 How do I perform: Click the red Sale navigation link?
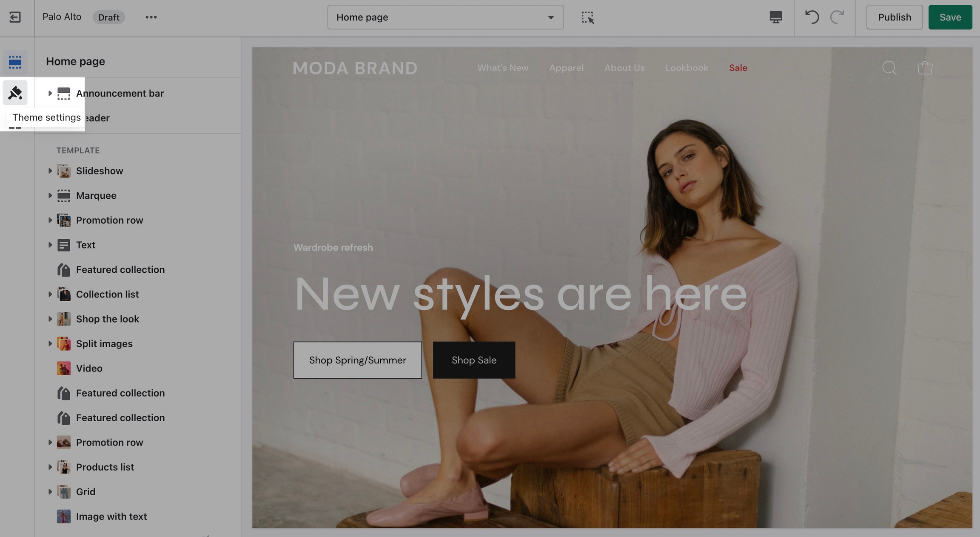(738, 68)
